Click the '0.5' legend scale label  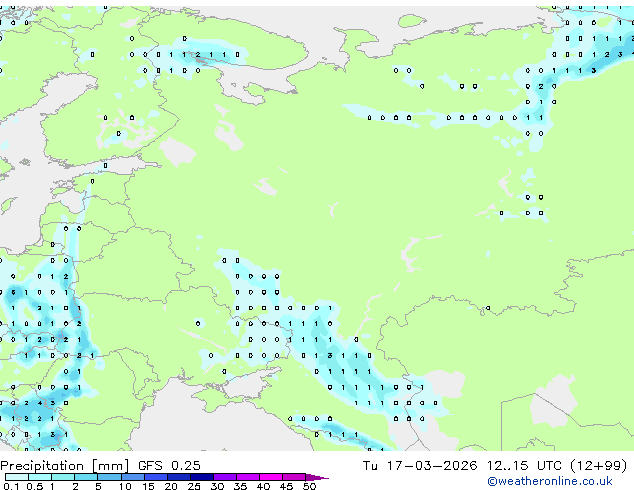(34, 486)
